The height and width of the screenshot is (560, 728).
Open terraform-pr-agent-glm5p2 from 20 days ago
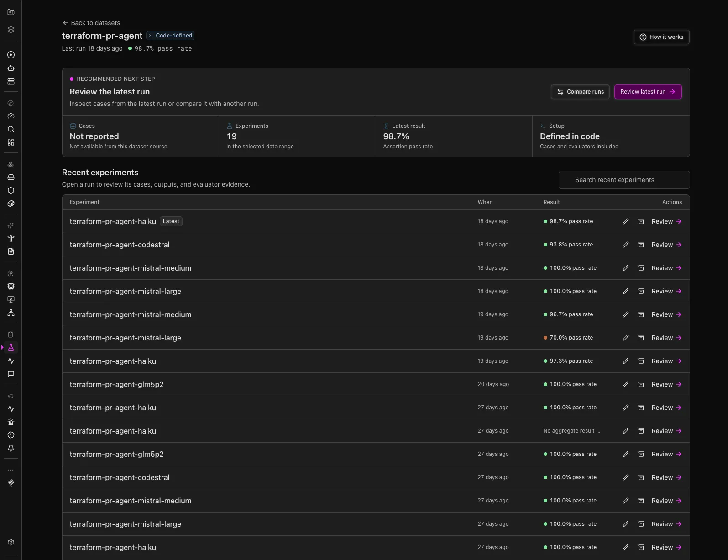(x=116, y=384)
